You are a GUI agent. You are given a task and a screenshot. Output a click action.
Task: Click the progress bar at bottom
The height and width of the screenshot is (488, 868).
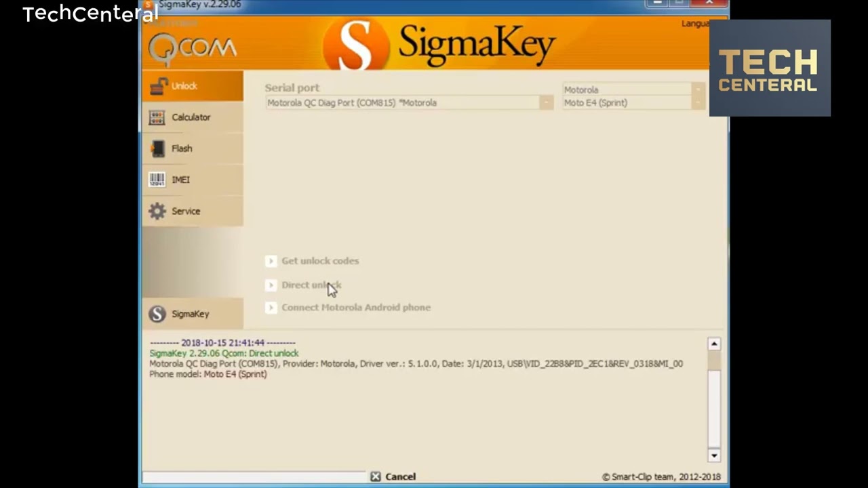tap(254, 477)
